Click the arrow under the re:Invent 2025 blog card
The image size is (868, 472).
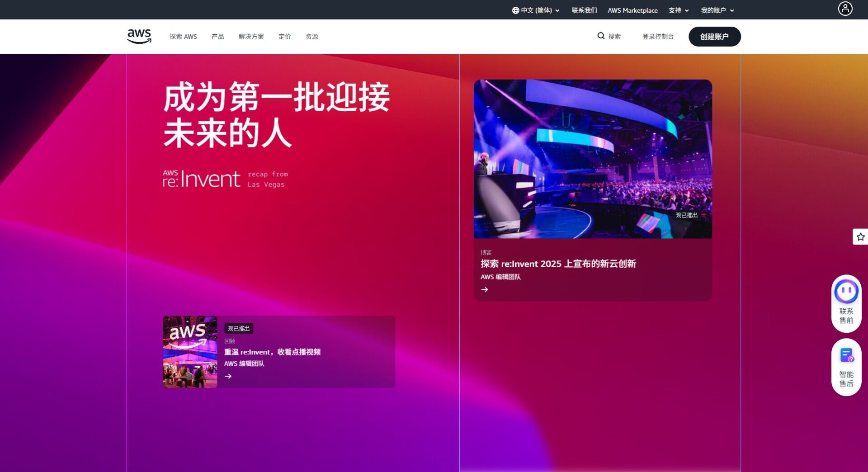[x=485, y=289]
